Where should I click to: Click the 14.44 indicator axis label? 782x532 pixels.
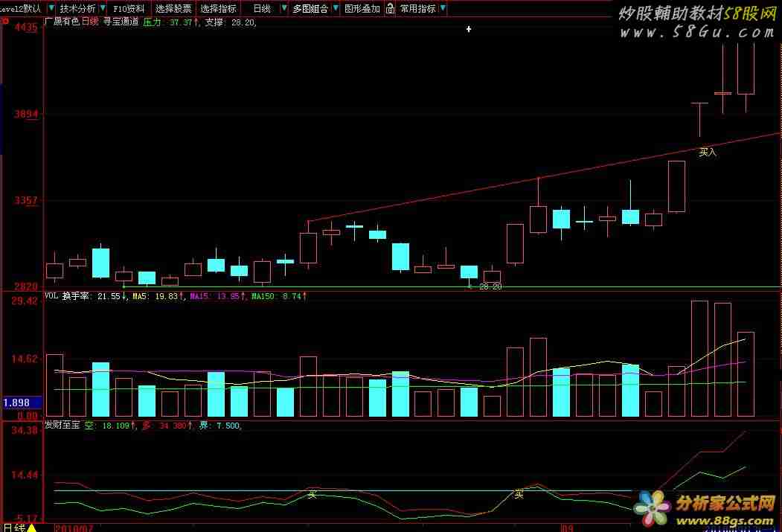[25, 475]
